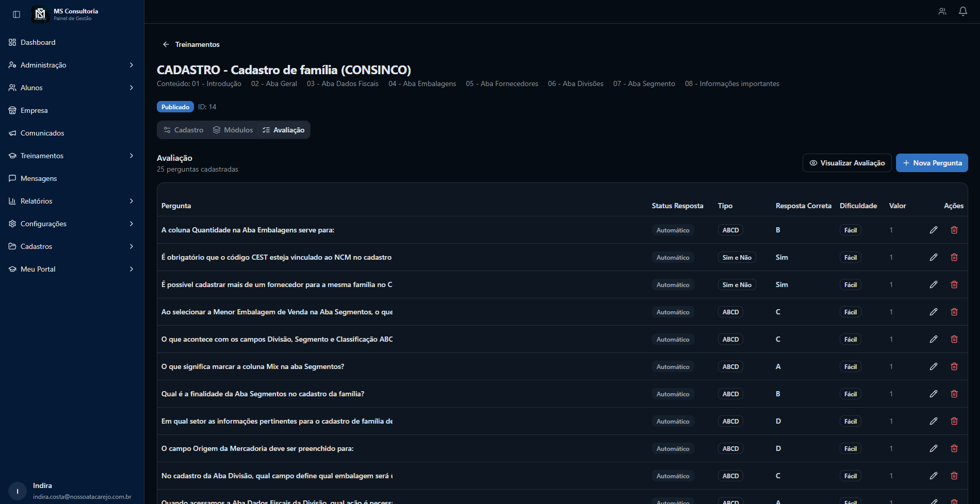Click the Status Resposta column header
The image size is (980, 504).
point(678,206)
